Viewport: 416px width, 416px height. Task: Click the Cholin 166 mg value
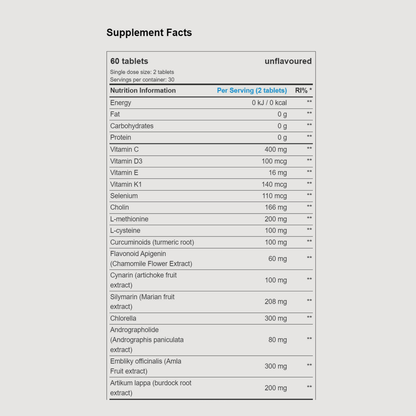(x=276, y=207)
